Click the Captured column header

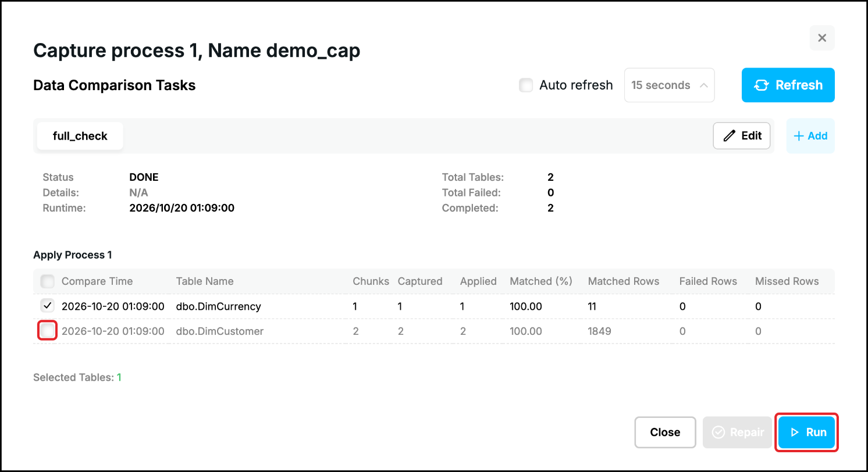pyautogui.click(x=420, y=281)
